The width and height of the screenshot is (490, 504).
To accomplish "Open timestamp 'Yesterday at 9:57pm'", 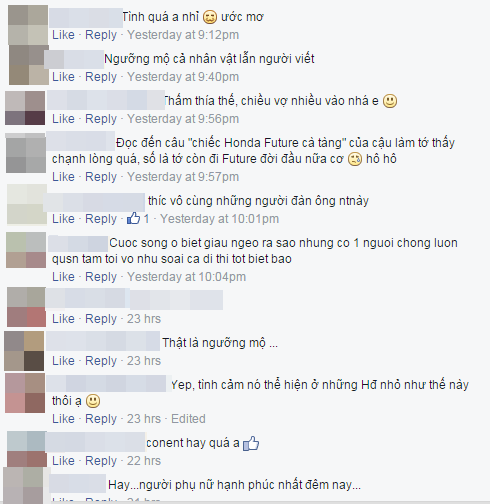I will (183, 177).
